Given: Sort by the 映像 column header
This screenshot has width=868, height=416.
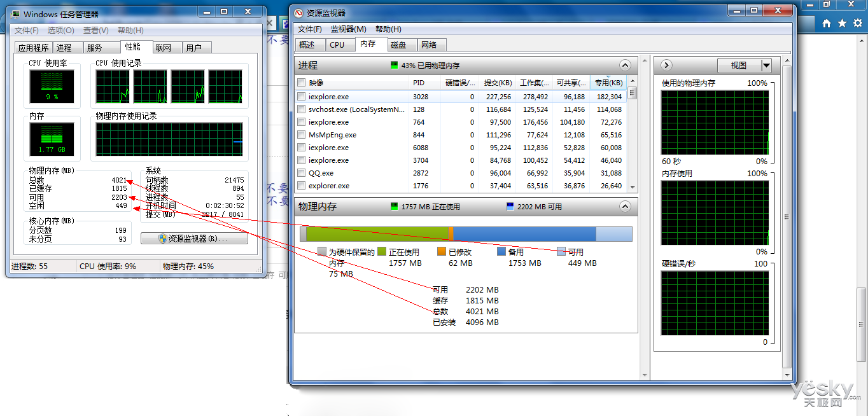Looking at the screenshot, I should pyautogui.click(x=357, y=83).
